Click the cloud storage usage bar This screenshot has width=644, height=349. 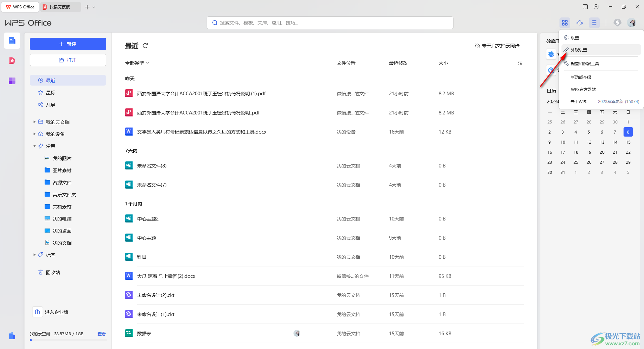(68, 340)
